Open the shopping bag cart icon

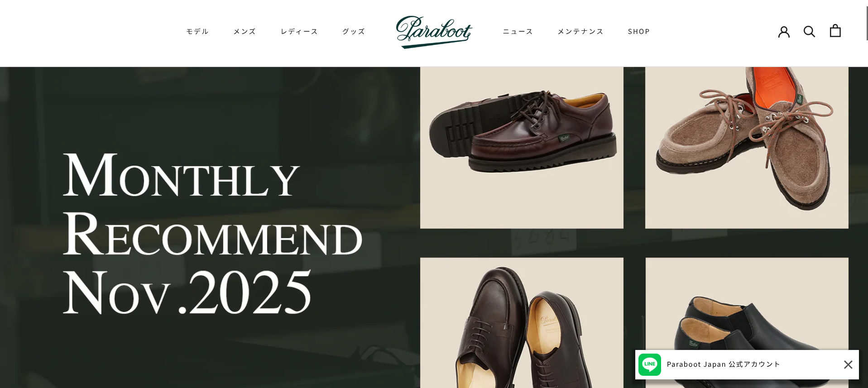tap(835, 31)
